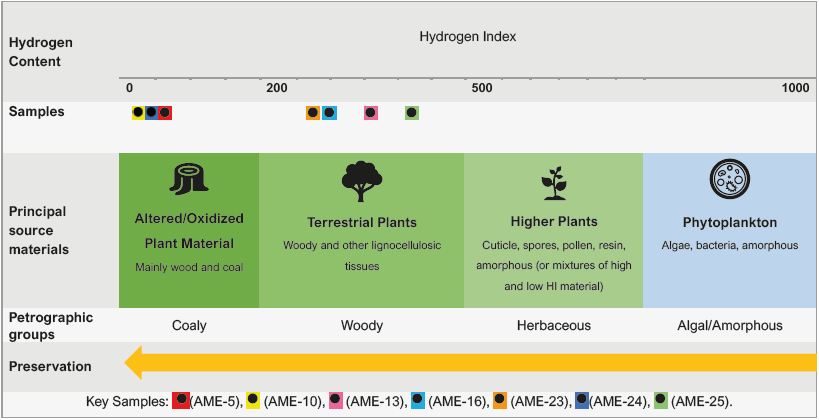
Task: Click the yellow Preservation arrow
Action: click(470, 362)
